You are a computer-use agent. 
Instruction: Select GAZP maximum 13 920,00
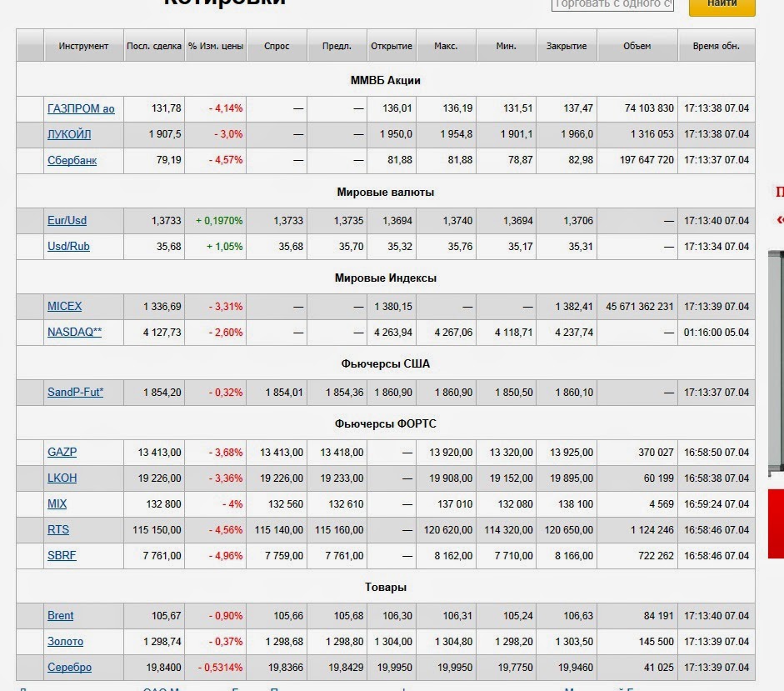point(451,453)
